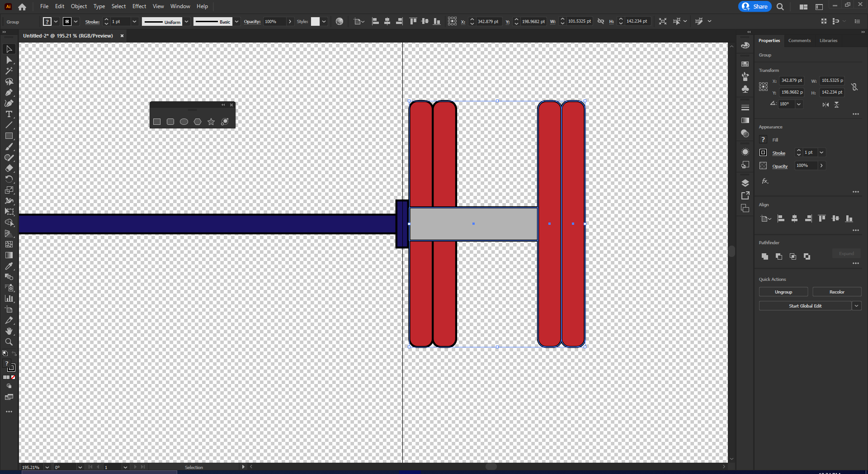Viewport: 868px width, 474px height.
Task: Open the stroke weight dropdown
Action: [x=134, y=21]
